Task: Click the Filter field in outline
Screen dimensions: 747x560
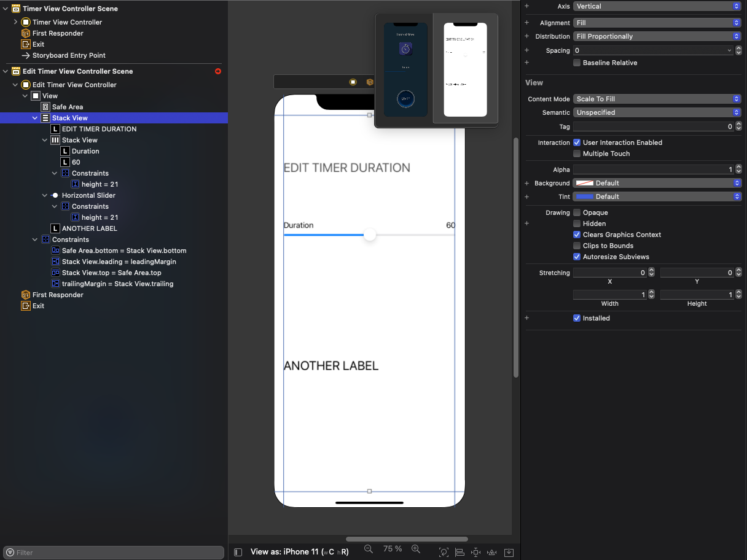Action: (114, 553)
